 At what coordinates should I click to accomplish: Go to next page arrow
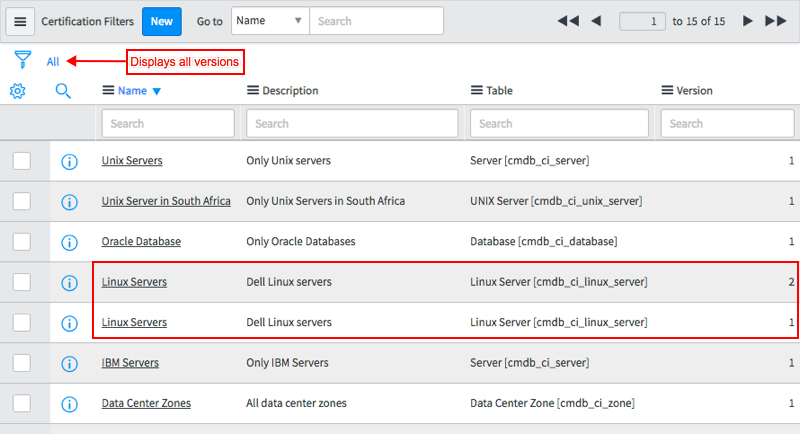tap(747, 21)
